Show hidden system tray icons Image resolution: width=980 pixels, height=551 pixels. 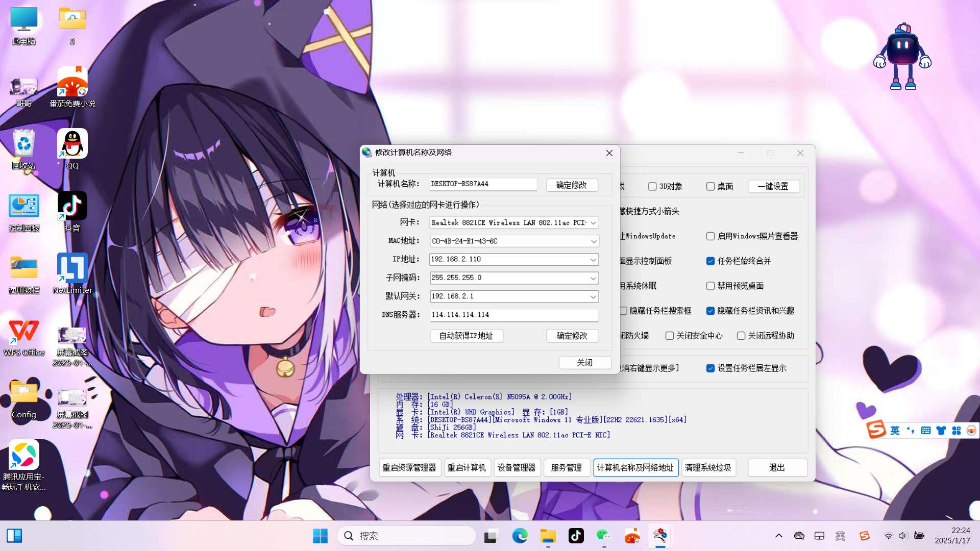click(x=778, y=536)
